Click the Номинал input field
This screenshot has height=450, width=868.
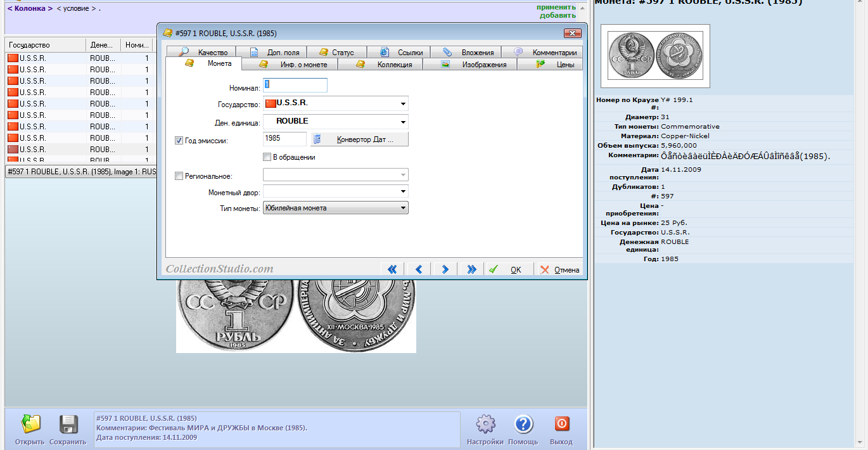[295, 85]
